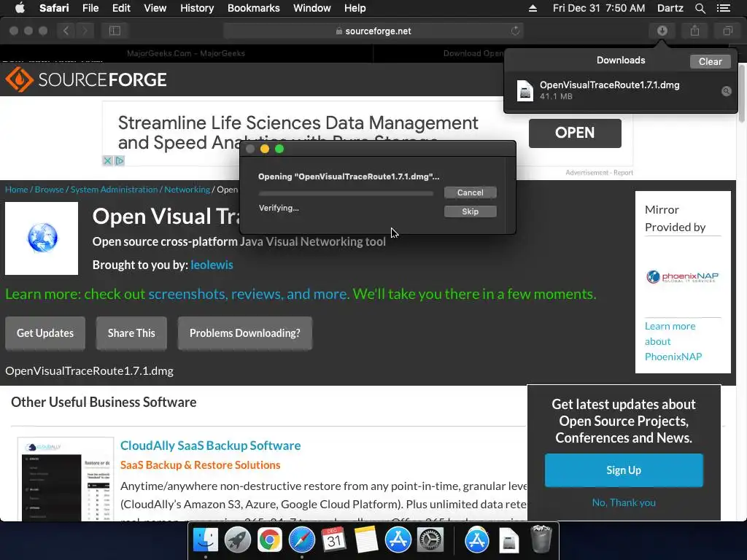Click Problems Downloading? button
This screenshot has width=747, height=560.
point(245,332)
